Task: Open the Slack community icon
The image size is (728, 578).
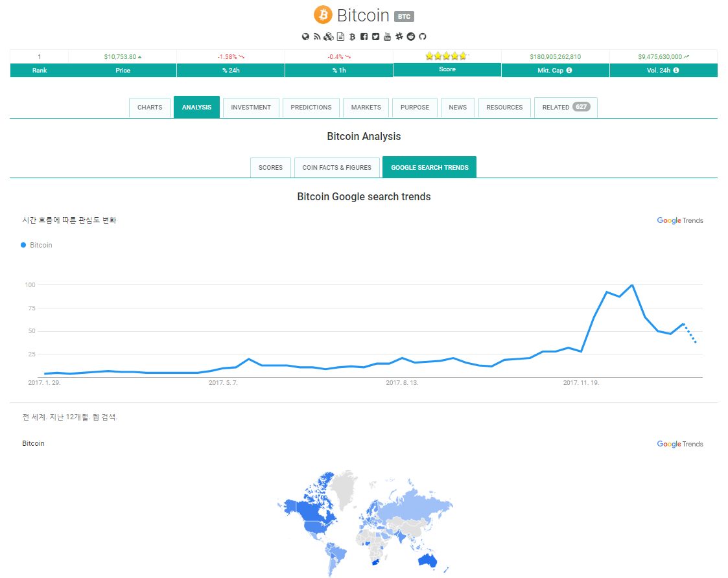Action: tap(399, 37)
